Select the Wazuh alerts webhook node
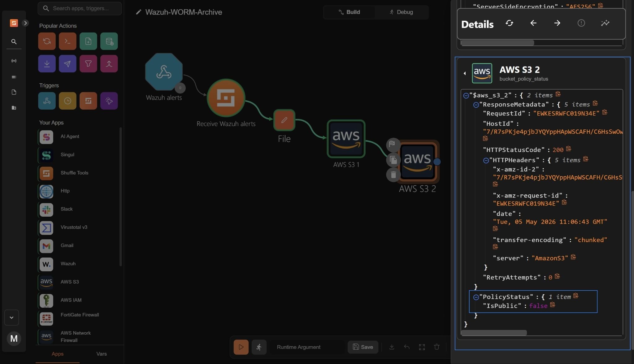This screenshot has height=364, width=634. coord(164,72)
